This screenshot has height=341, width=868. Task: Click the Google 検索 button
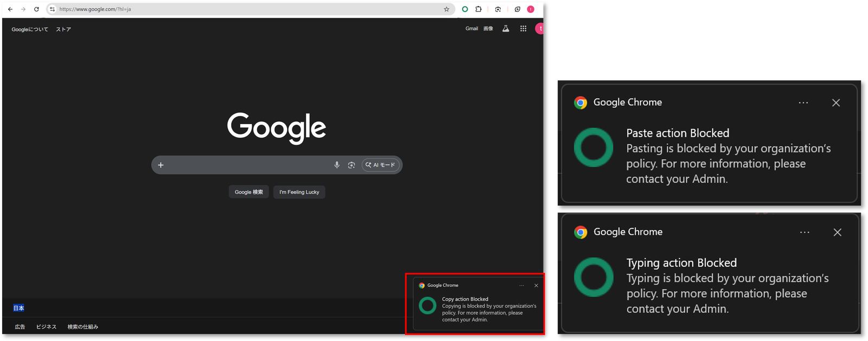(x=248, y=192)
